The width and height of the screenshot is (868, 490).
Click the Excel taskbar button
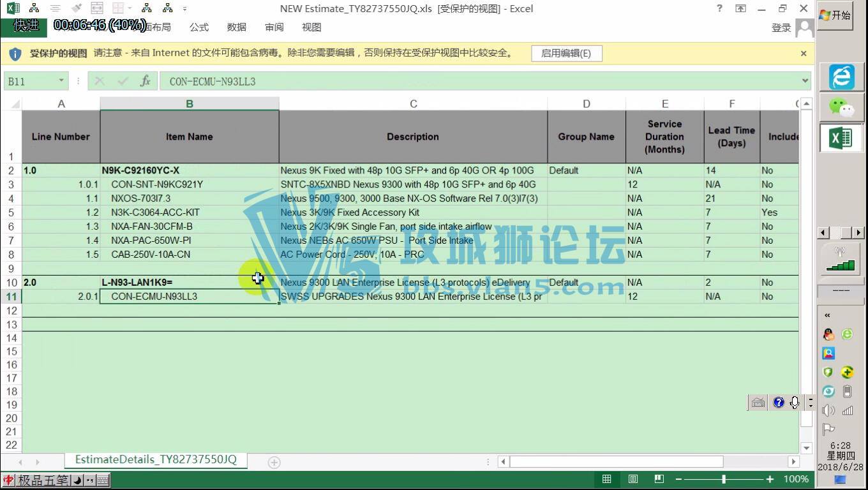[840, 138]
